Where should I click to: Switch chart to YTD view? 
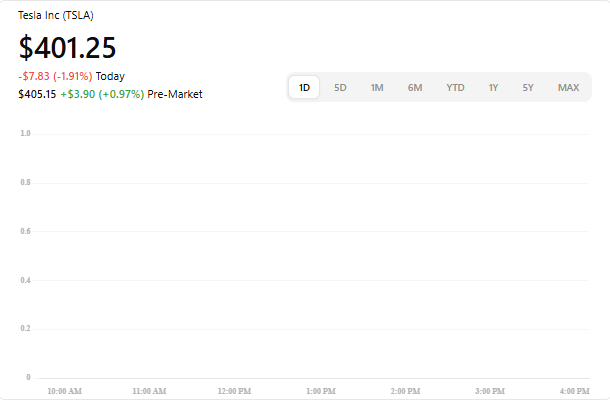(455, 88)
